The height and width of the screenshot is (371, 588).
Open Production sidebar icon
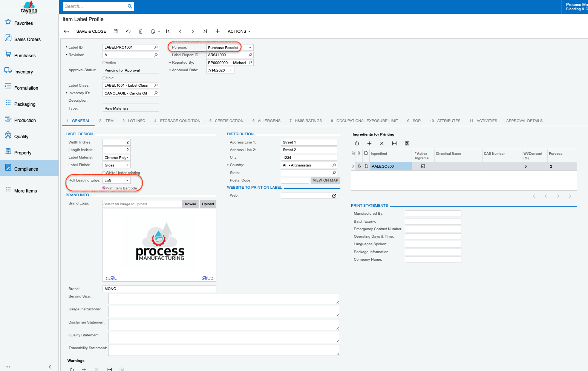point(8,119)
